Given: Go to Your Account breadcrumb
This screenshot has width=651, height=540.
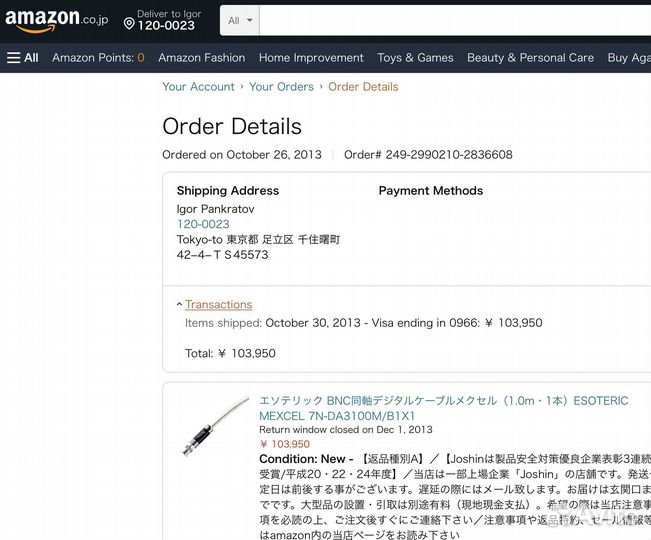Looking at the screenshot, I should pos(198,87).
